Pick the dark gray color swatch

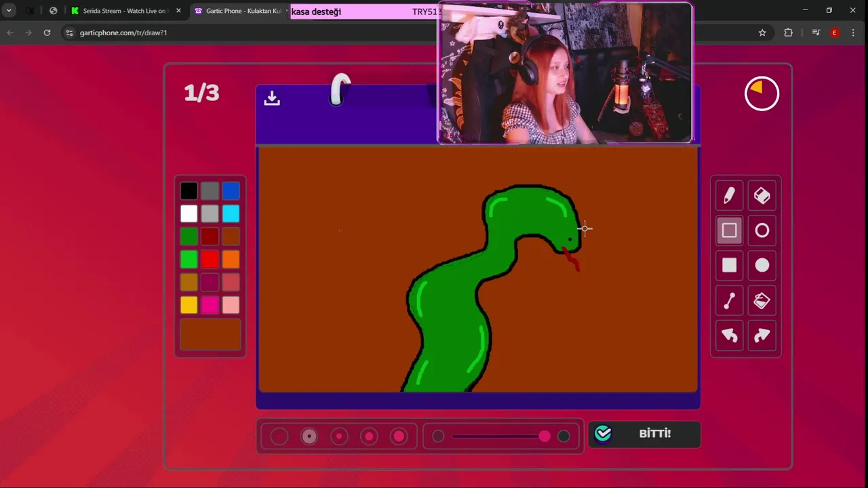click(x=210, y=191)
